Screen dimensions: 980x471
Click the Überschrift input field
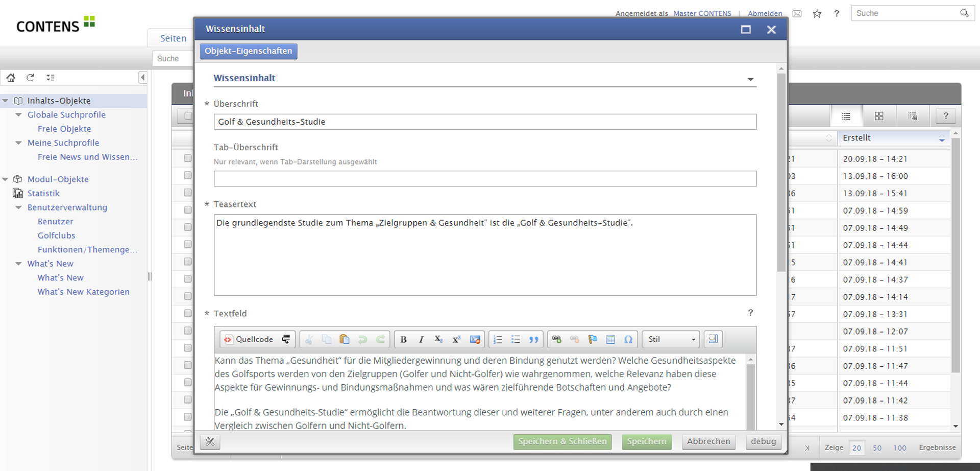(x=484, y=122)
